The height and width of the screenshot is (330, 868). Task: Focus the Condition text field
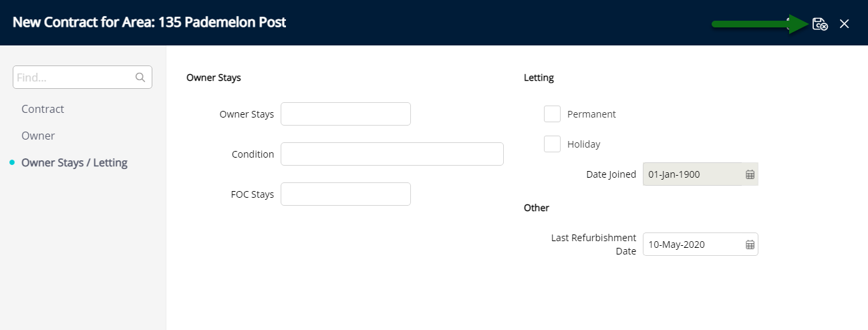pyautogui.click(x=392, y=154)
